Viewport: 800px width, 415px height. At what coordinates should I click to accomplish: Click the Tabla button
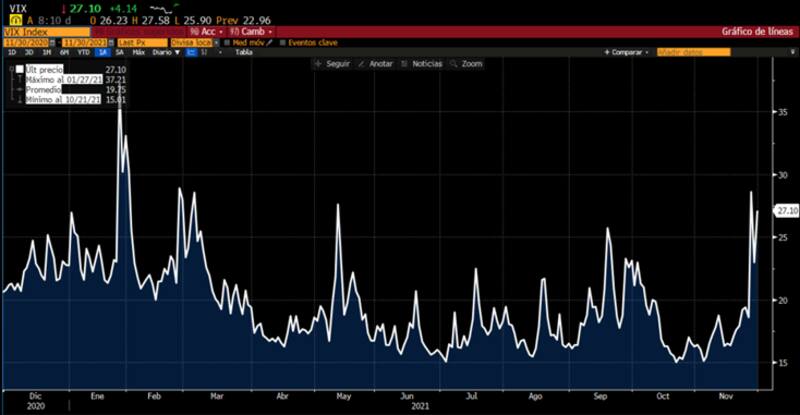(x=243, y=52)
